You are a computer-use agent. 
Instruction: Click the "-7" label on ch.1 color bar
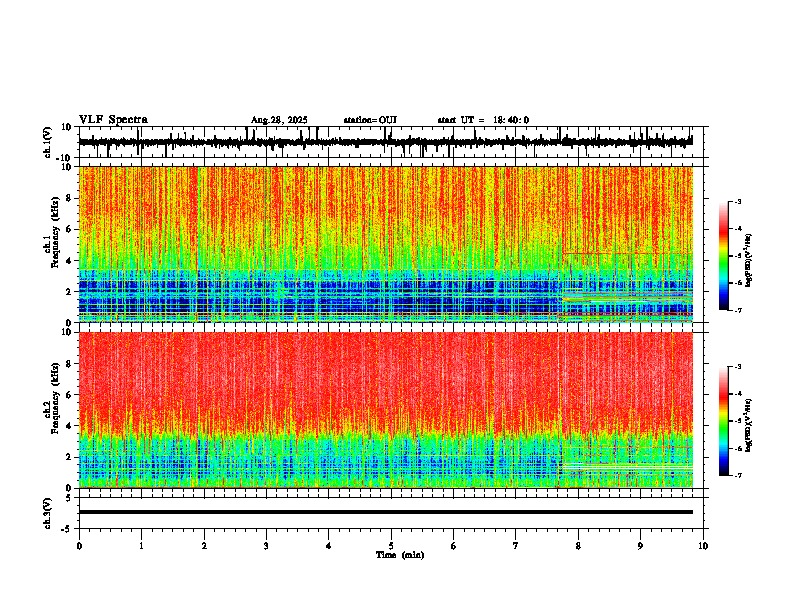(738, 310)
